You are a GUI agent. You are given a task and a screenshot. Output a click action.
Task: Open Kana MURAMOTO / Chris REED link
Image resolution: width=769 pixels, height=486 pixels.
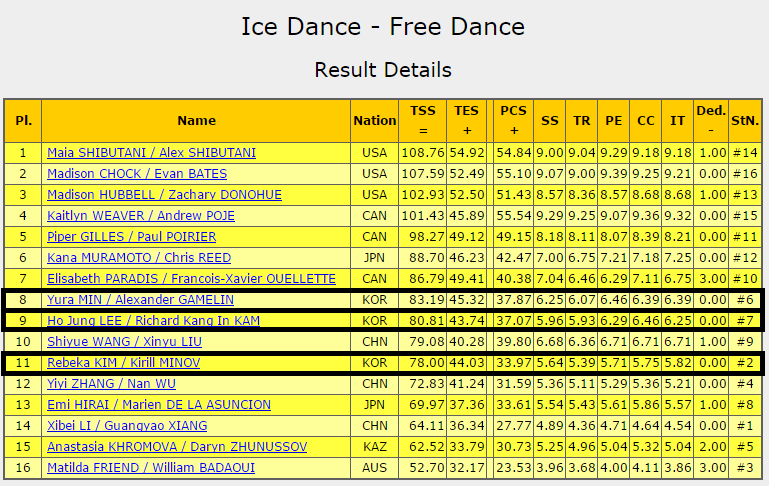pos(139,258)
